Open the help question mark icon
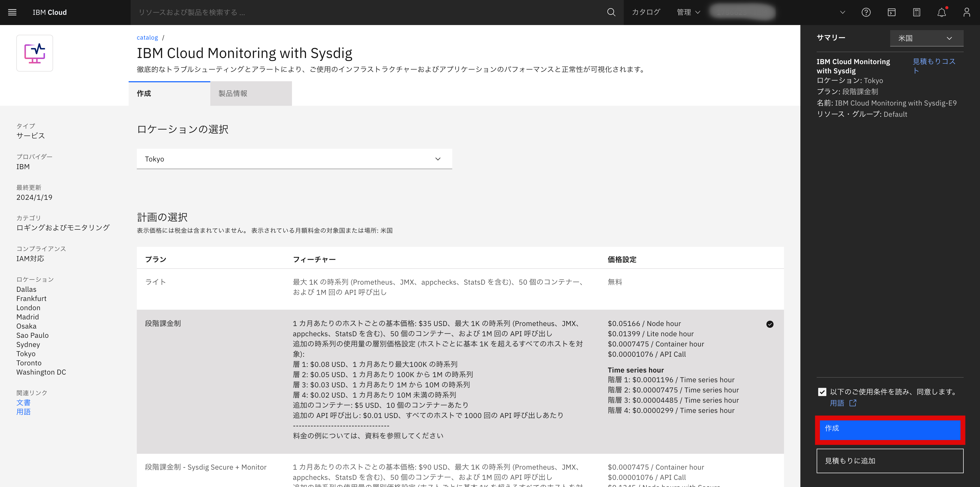980x487 pixels. tap(866, 12)
